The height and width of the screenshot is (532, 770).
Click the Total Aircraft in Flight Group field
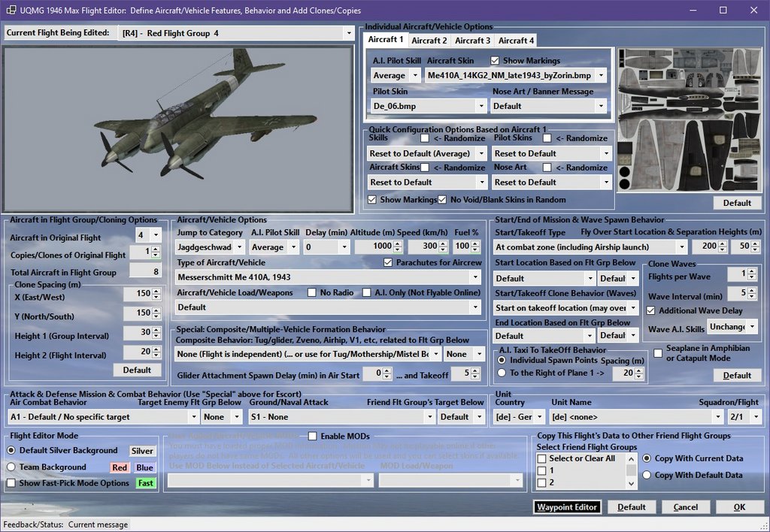click(145, 271)
